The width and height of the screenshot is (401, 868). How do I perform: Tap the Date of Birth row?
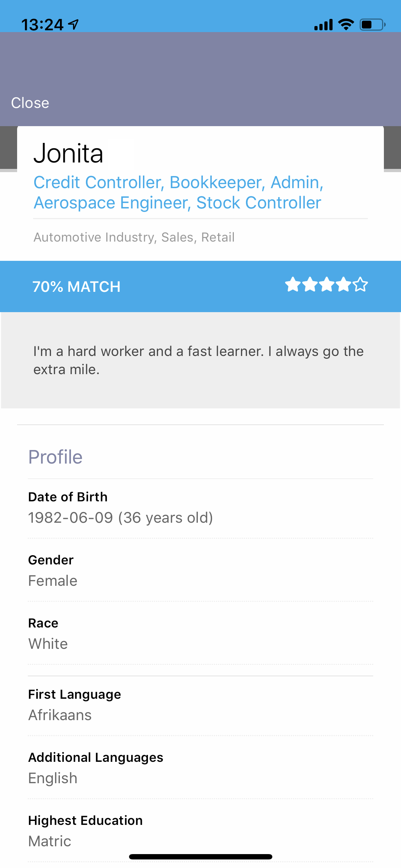(120, 507)
